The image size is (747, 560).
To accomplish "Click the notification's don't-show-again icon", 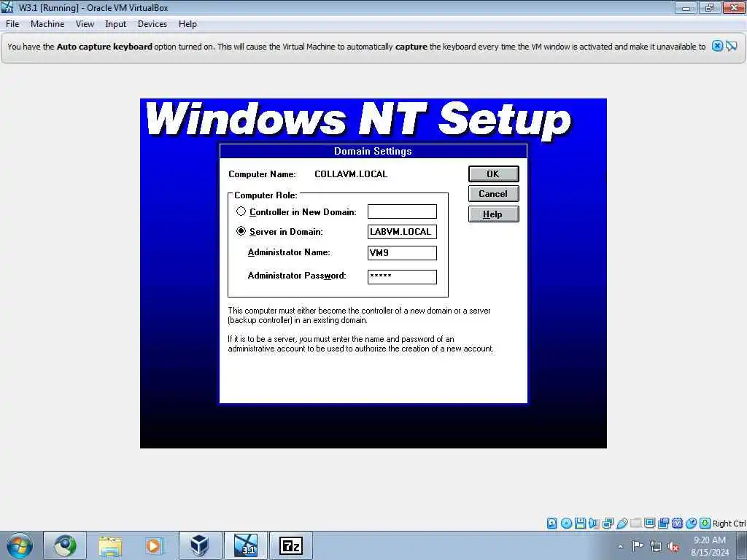I will pos(731,46).
